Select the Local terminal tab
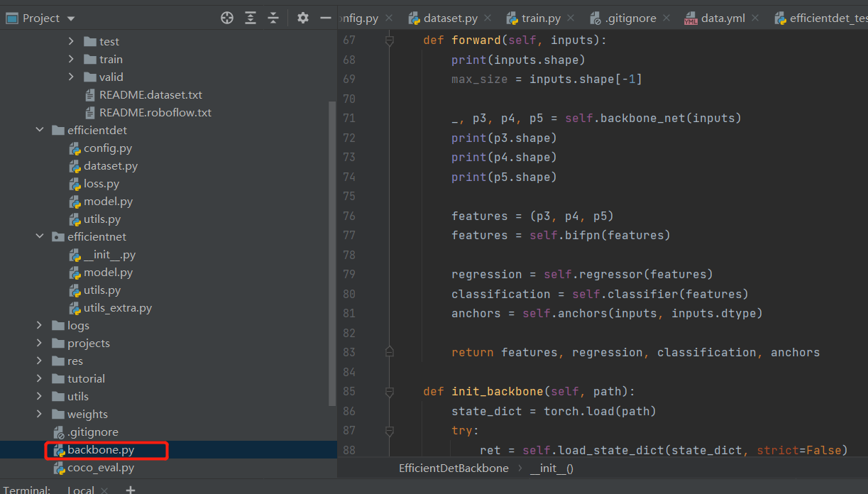The image size is (868, 494). pyautogui.click(x=81, y=490)
